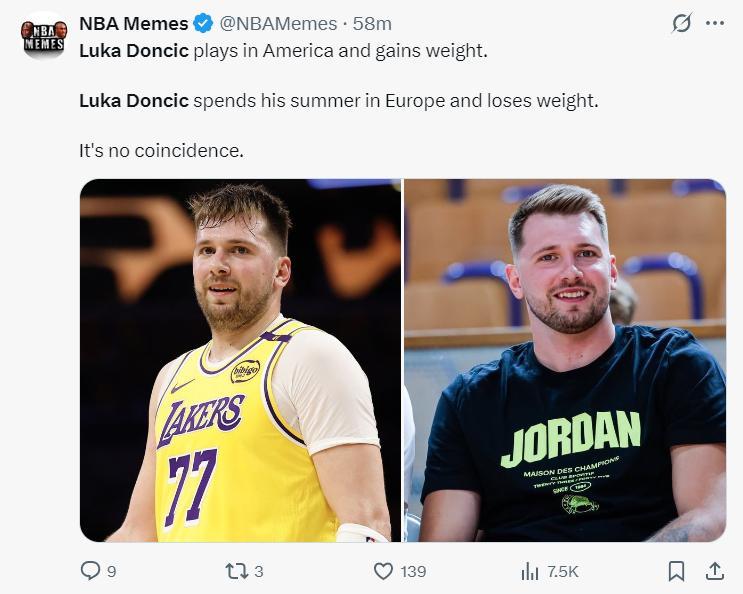Image resolution: width=743 pixels, height=594 pixels.
Task: Open the three-dot More options menu
Action: 714,23
